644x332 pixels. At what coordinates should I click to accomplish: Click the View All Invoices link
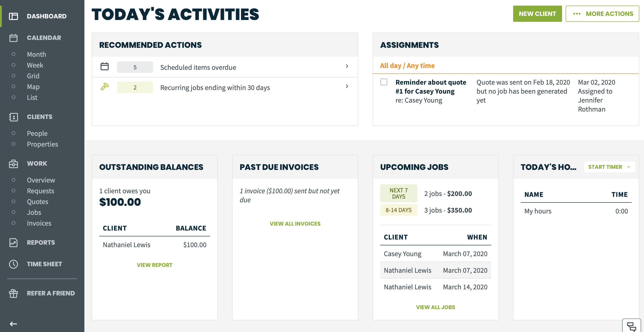(x=295, y=224)
